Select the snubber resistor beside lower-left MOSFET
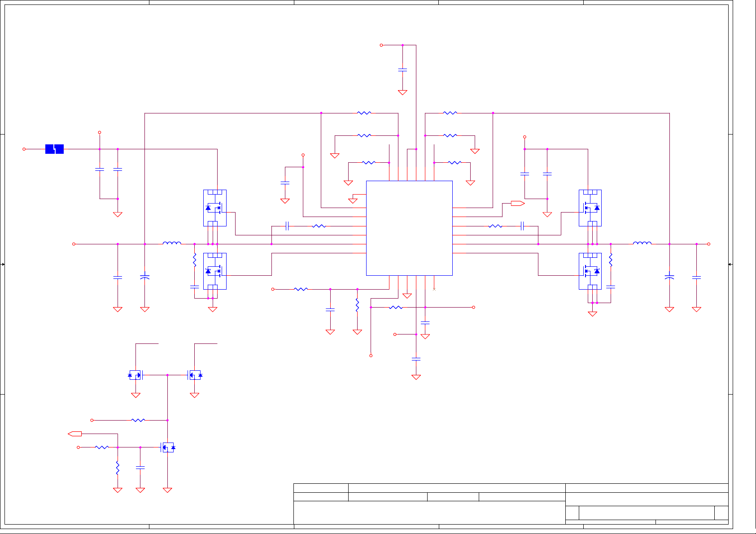 (x=194, y=260)
